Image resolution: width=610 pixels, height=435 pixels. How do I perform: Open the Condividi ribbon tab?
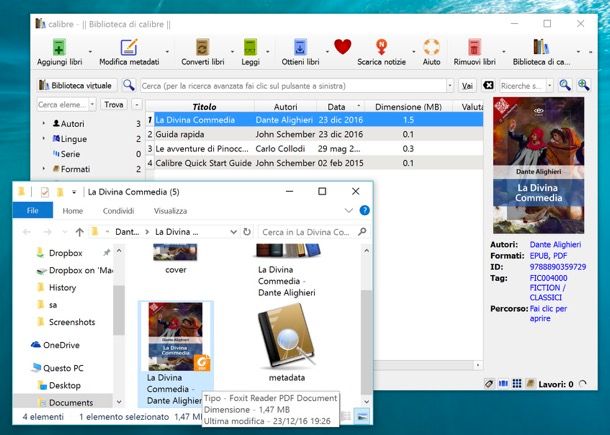click(x=118, y=211)
